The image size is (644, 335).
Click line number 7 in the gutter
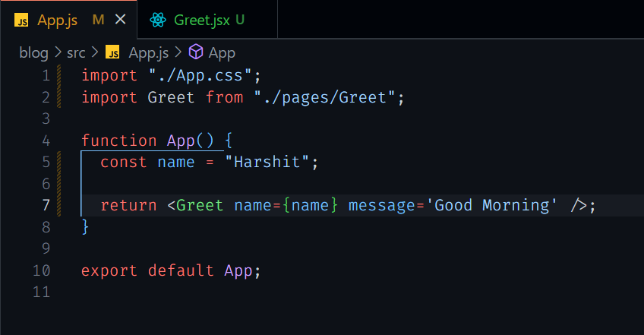pos(46,205)
